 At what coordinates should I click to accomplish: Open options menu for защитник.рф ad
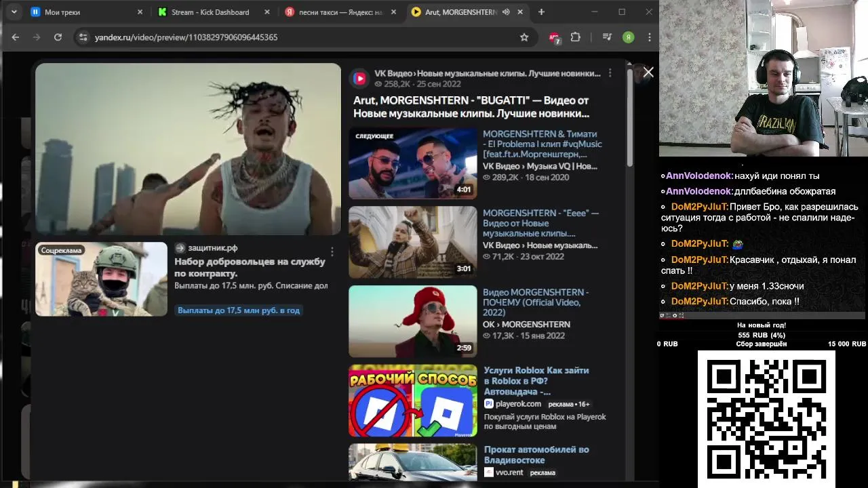[332, 251]
